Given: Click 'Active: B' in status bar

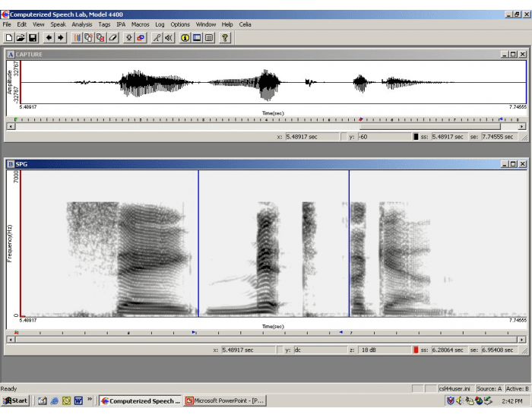Looking at the screenshot, I should pyautogui.click(x=517, y=389).
